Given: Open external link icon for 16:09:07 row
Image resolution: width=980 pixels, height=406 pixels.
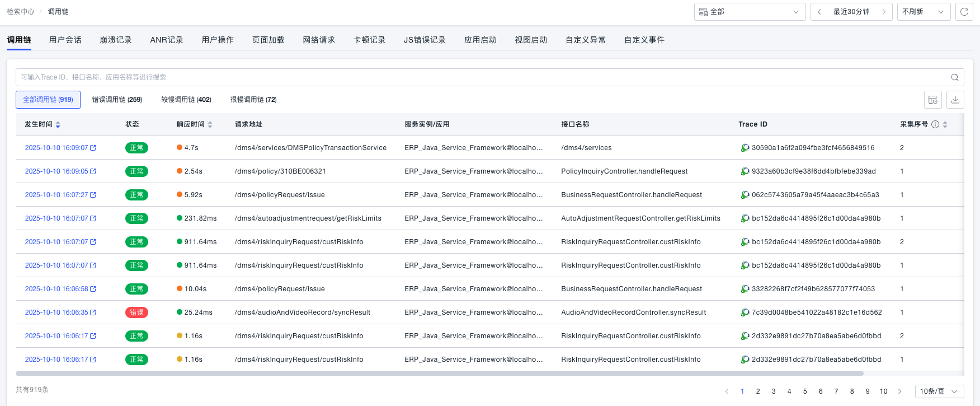Looking at the screenshot, I should point(93,148).
